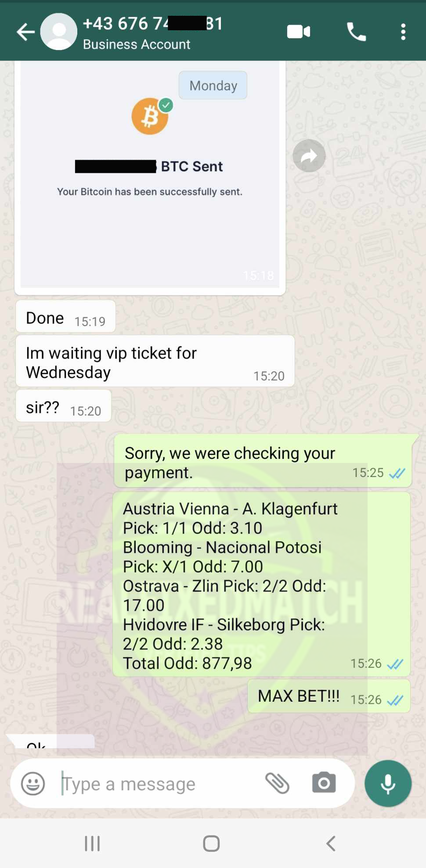
Task: Go back using the header arrow
Action: (x=25, y=32)
